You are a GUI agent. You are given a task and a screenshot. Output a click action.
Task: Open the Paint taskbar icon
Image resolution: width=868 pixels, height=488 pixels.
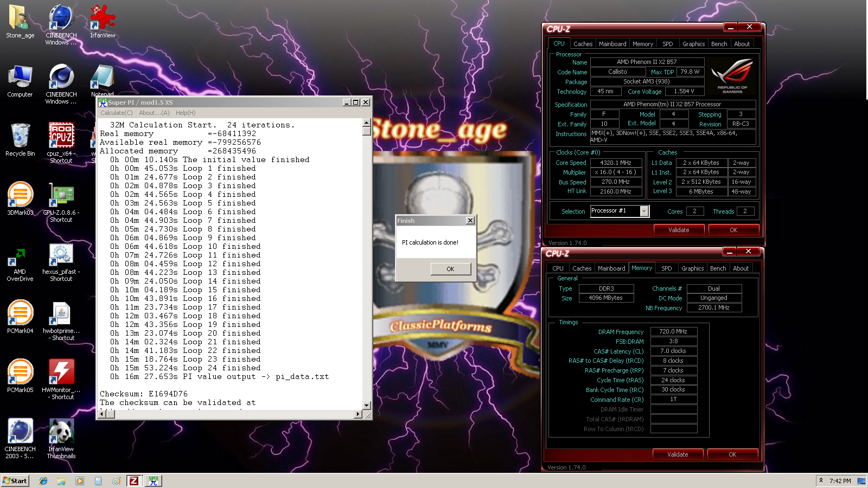pyautogui.click(x=116, y=481)
